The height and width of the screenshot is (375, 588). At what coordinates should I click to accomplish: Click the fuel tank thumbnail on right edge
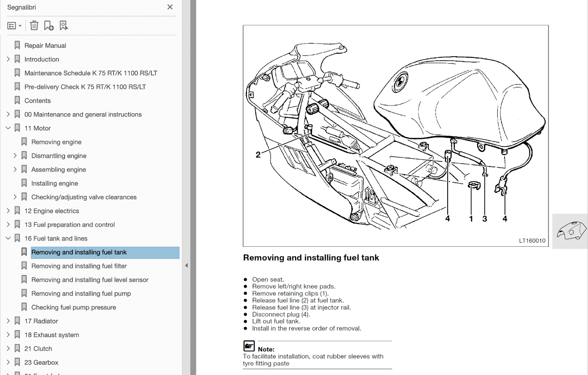point(571,231)
